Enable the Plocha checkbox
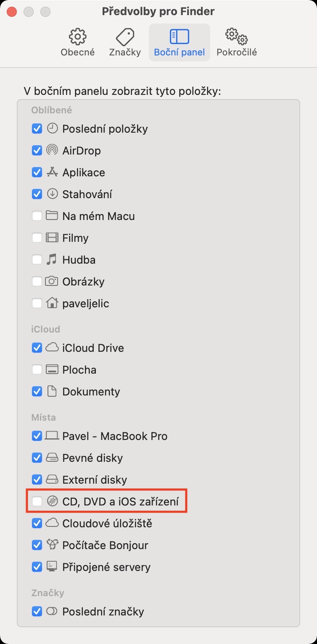 (x=37, y=369)
